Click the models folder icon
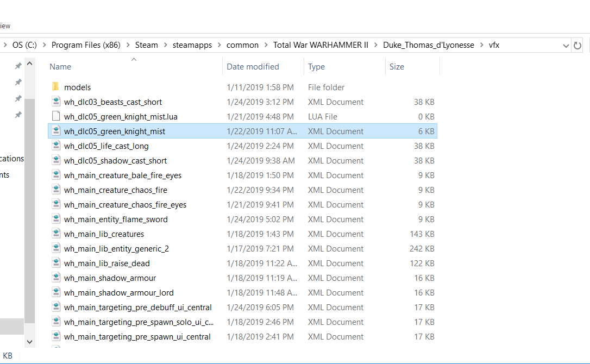Viewport: 590px width, 364px height. (x=56, y=87)
